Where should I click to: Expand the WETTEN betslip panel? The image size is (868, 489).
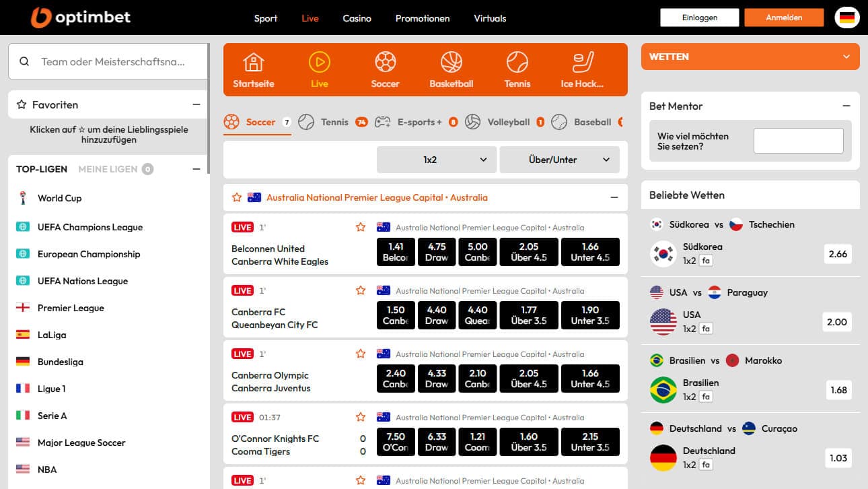click(x=750, y=57)
